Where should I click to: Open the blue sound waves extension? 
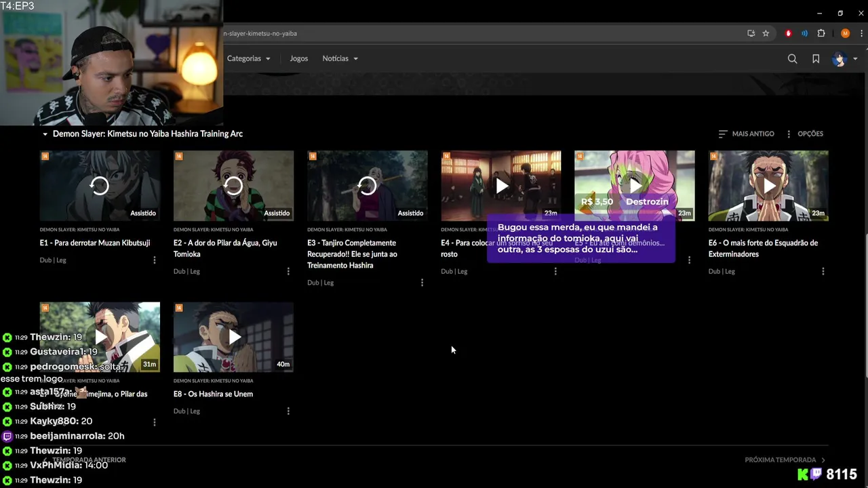pos(804,33)
